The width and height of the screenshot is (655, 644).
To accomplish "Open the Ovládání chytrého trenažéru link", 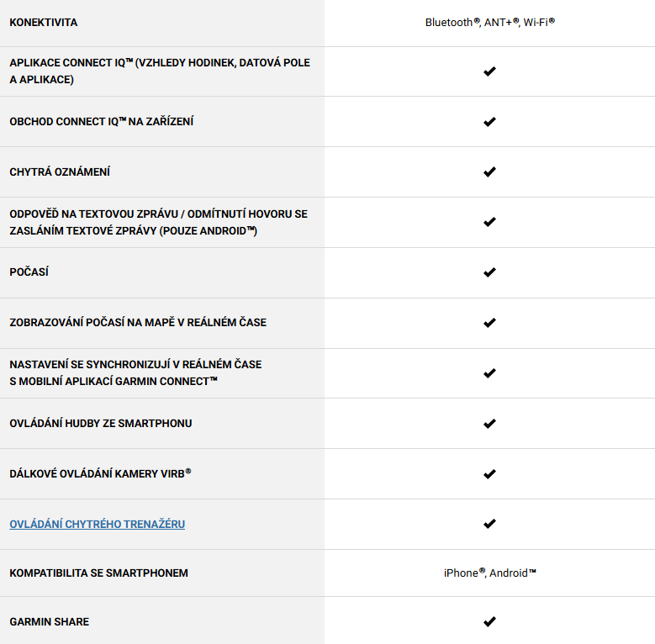I will point(97,524).
